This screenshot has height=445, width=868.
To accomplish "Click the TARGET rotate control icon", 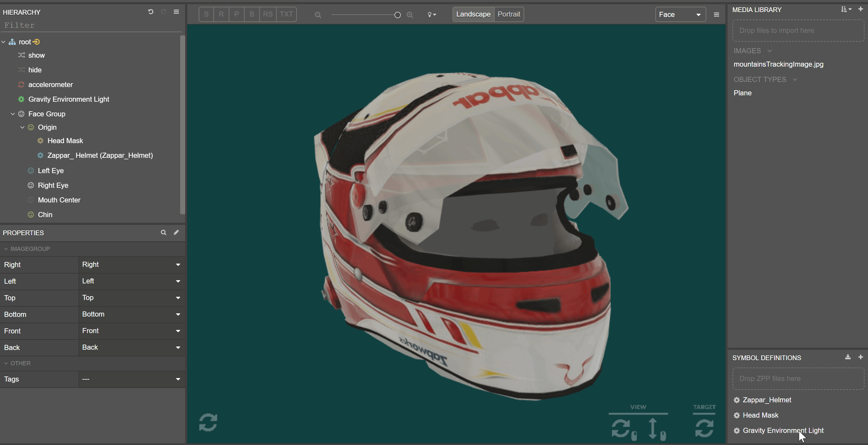I will 704,428.
